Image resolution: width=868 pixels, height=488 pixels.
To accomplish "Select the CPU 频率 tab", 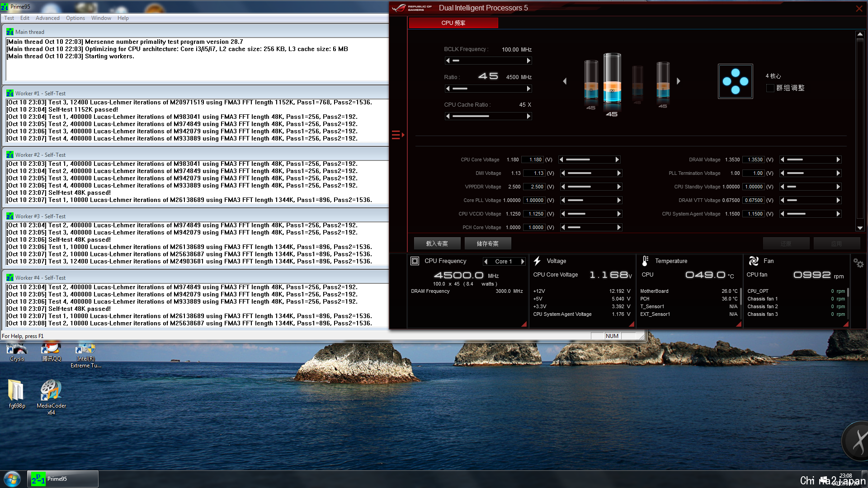I will (x=453, y=23).
